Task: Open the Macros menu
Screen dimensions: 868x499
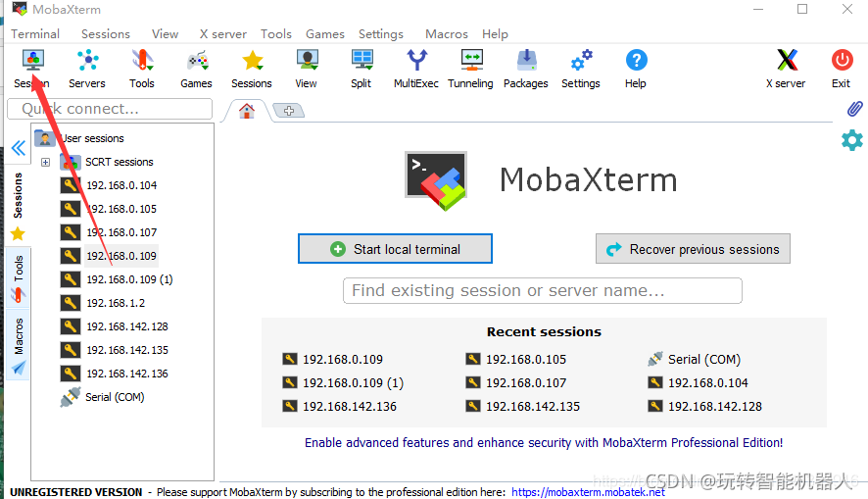Action: 446,33
